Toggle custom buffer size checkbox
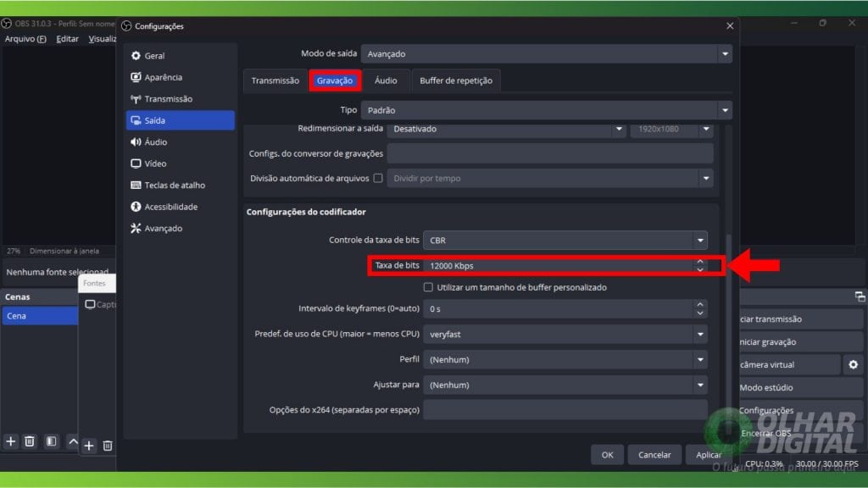 [428, 288]
